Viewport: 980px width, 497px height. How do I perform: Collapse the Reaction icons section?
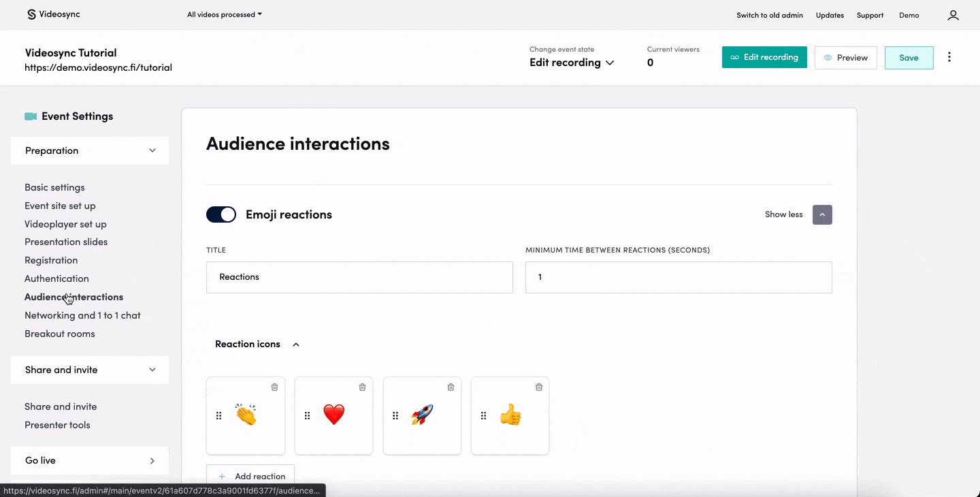click(296, 344)
